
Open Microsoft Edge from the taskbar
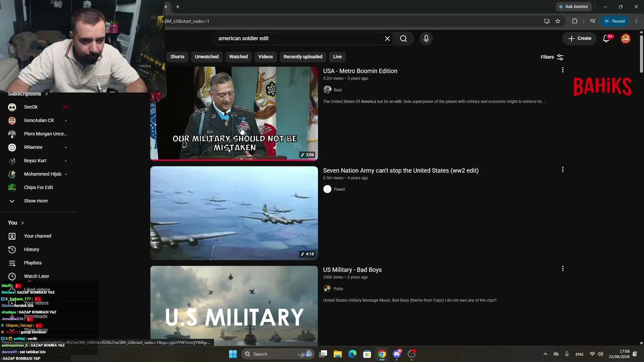coord(353,354)
